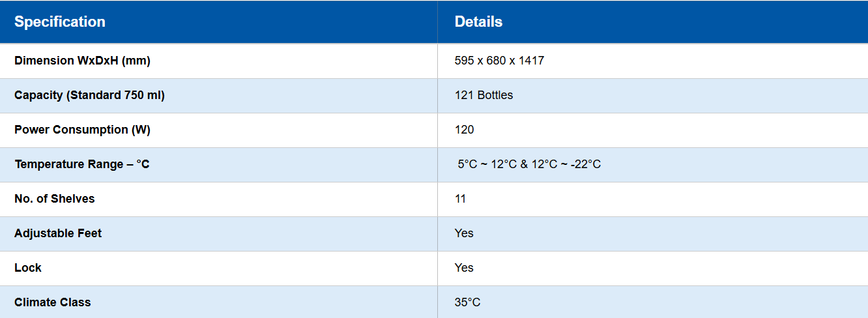Click the 1417 height number in dimensions

531,61
